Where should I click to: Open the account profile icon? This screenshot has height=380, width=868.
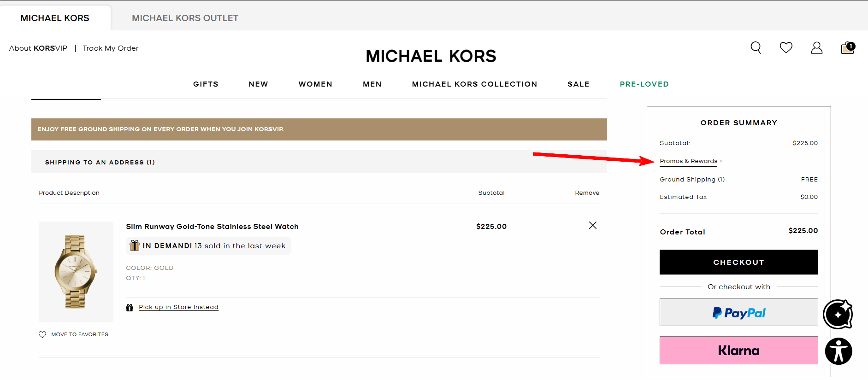click(x=816, y=47)
